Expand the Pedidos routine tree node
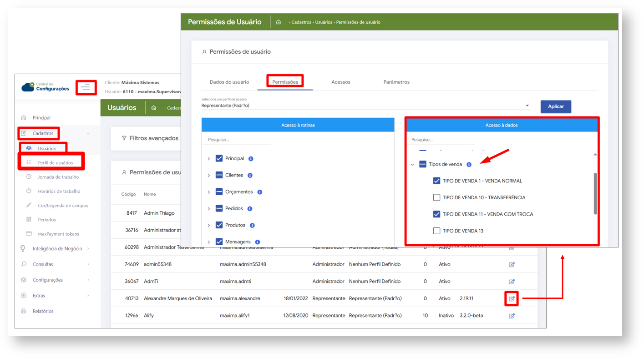644x358 pixels. [x=209, y=209]
